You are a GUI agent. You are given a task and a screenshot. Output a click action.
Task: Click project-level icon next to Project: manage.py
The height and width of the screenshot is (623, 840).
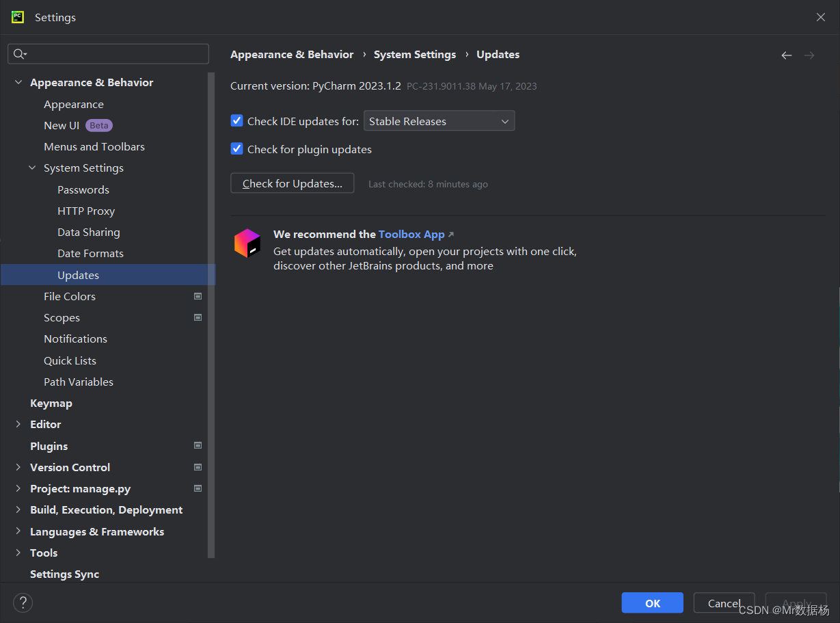[x=198, y=488]
